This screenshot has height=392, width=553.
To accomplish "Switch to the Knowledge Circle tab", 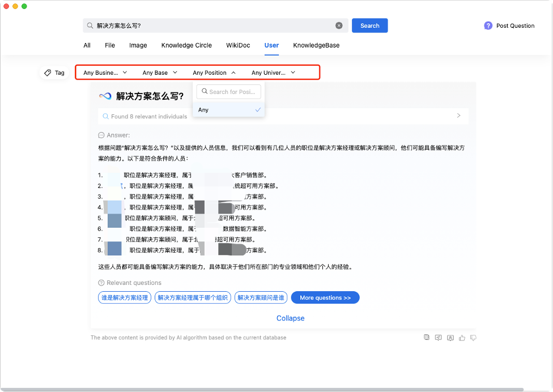I will tap(186, 45).
